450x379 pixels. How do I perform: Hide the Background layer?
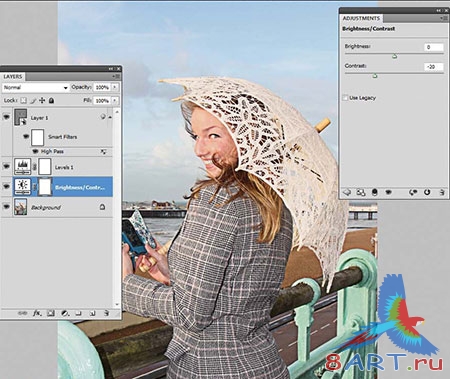[6, 207]
